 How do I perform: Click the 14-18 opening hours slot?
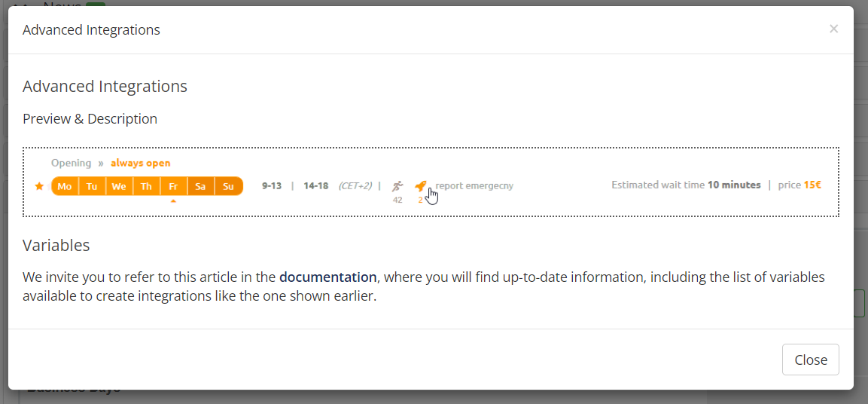click(x=316, y=185)
